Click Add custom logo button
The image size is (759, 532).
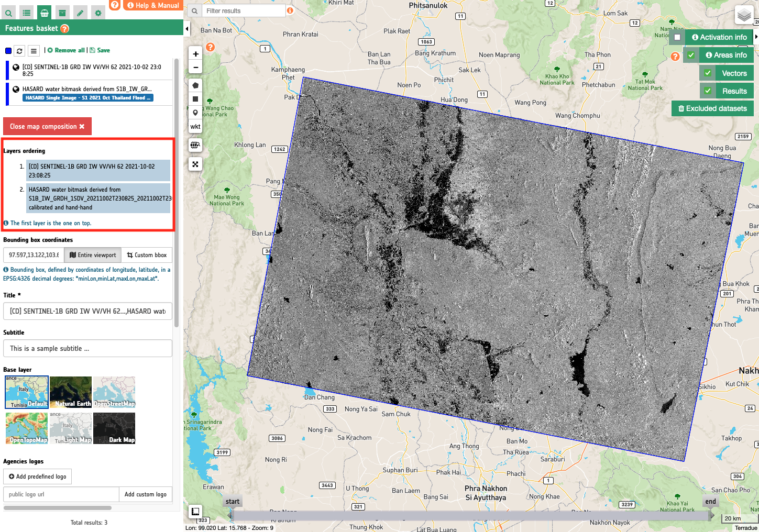point(146,494)
